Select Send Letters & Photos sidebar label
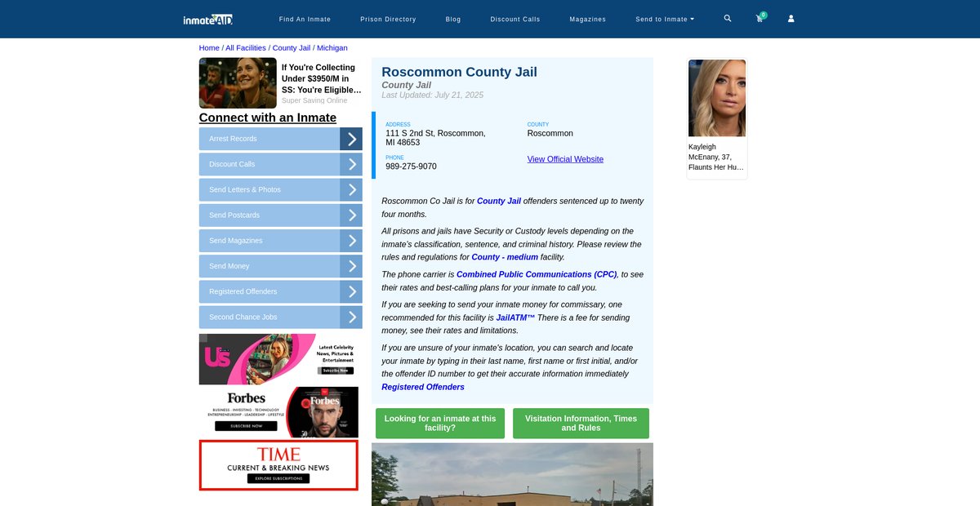Screen dimensions: 980x506 [x=245, y=189]
